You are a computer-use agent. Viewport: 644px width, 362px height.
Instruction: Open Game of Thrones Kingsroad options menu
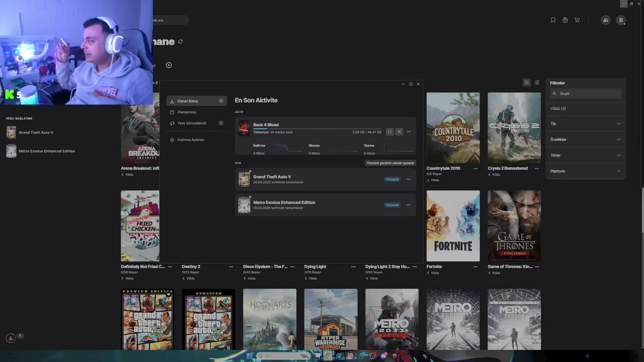pyautogui.click(x=537, y=266)
